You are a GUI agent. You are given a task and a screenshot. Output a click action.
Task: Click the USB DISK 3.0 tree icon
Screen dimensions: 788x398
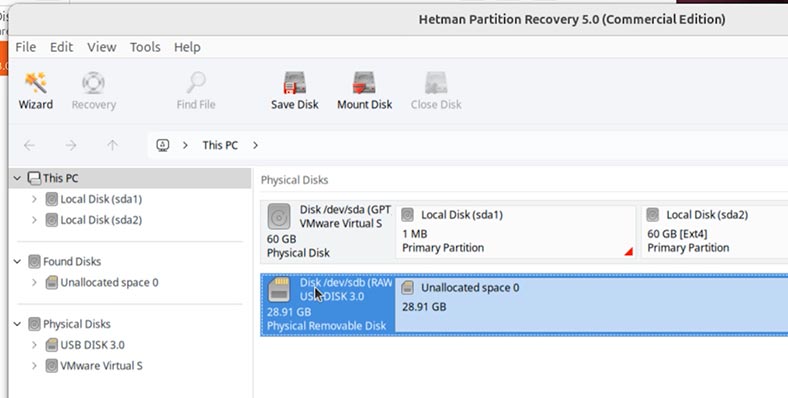pyautogui.click(x=51, y=345)
